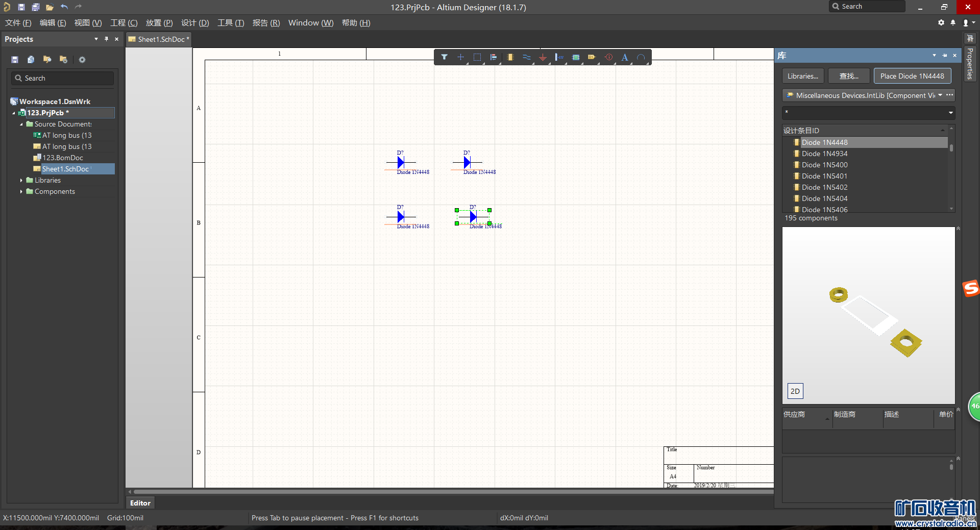Pin the library panel
Screen dimensions: 980x530
click(x=944, y=56)
